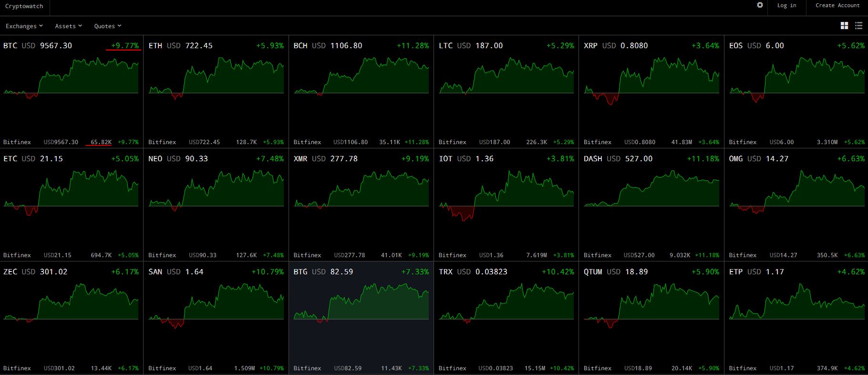Open the NEO USD chart tile
This screenshot has height=375, width=868.
(x=216, y=205)
